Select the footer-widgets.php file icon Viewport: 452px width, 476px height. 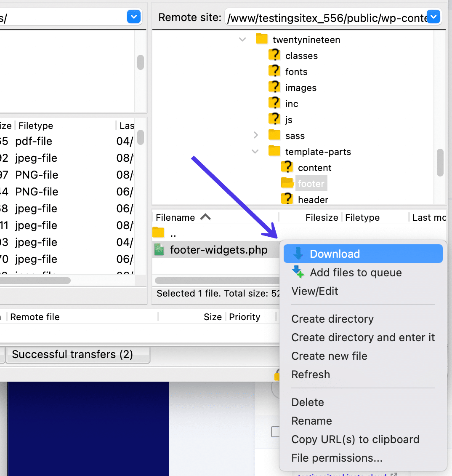[x=159, y=249]
